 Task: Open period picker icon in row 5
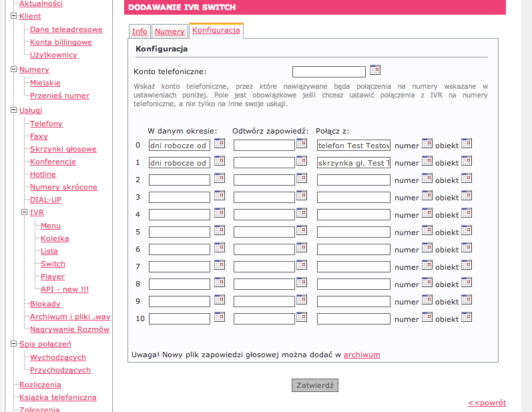coord(220,230)
